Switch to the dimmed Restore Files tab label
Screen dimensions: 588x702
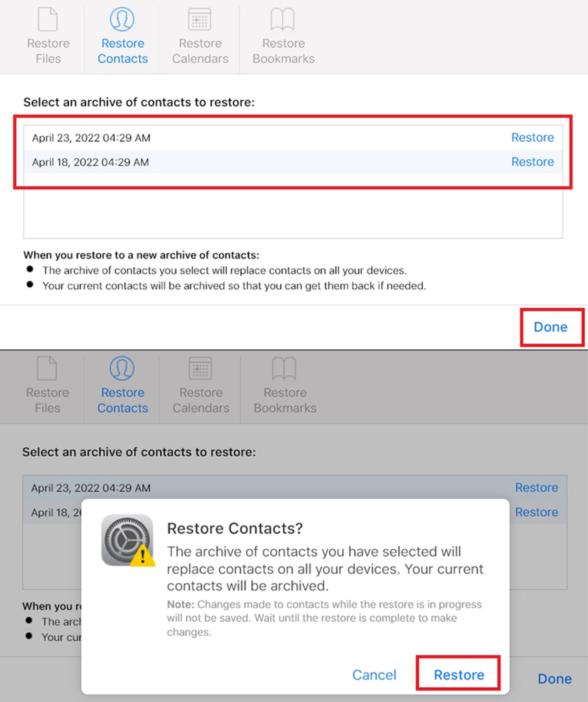pos(47,400)
